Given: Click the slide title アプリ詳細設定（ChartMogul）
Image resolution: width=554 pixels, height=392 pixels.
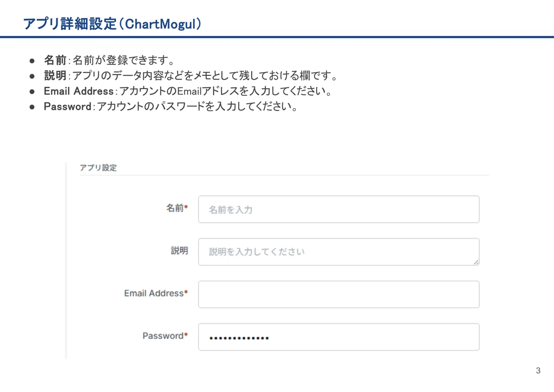Looking at the screenshot, I should pos(112,24).
